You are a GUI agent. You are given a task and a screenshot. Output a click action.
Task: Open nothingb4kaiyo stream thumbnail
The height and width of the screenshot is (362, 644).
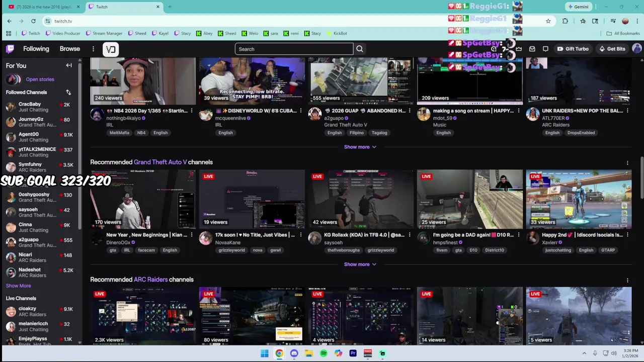pyautogui.click(x=143, y=80)
